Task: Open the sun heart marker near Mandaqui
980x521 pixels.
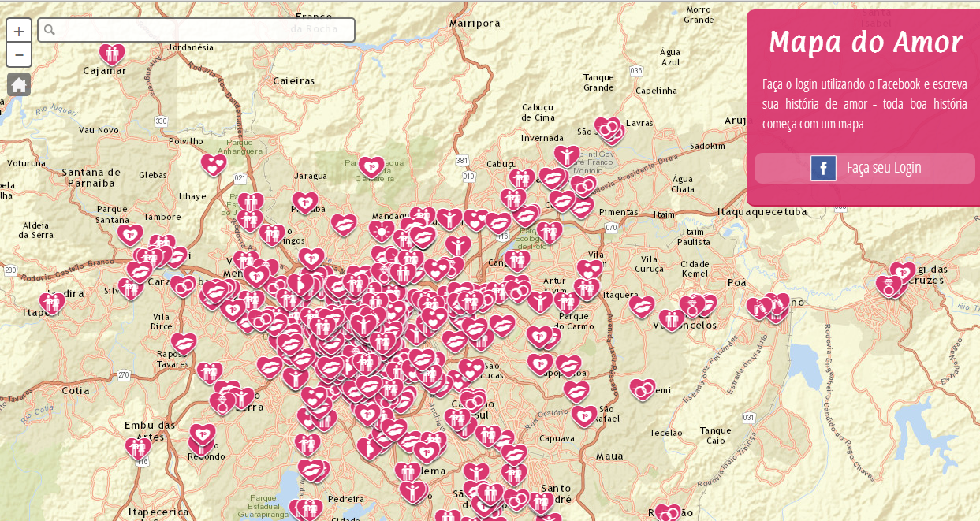Action: (382, 231)
